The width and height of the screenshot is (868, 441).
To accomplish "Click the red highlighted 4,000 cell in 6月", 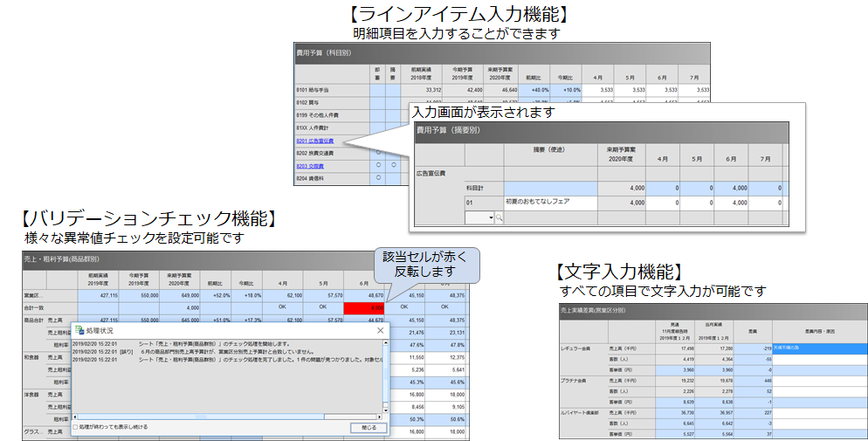I will 363,307.
